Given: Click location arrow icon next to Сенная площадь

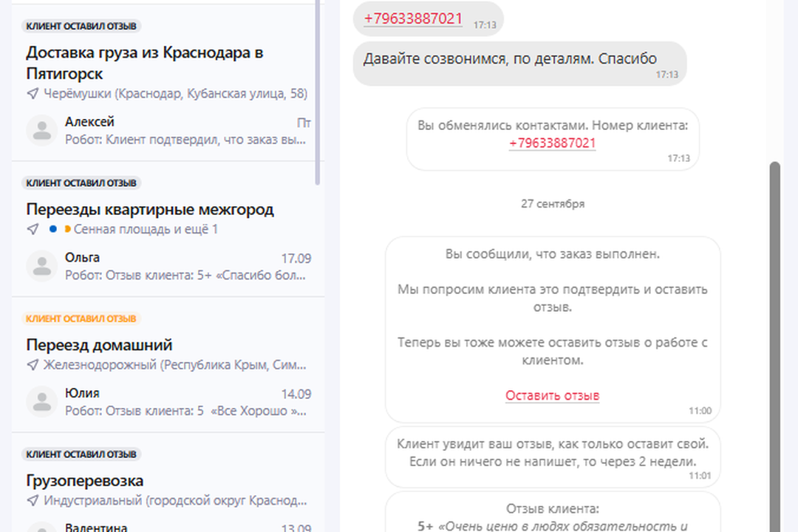Looking at the screenshot, I should tap(33, 229).
